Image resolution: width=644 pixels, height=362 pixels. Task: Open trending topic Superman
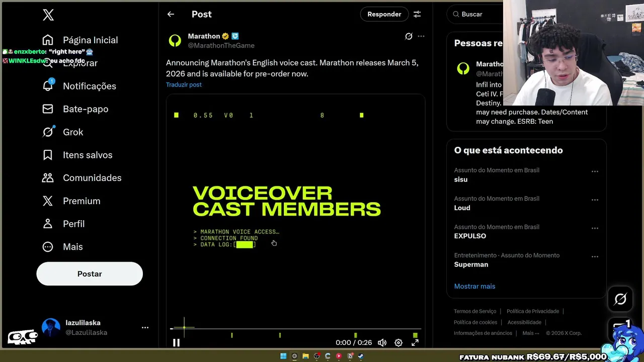pos(471,264)
